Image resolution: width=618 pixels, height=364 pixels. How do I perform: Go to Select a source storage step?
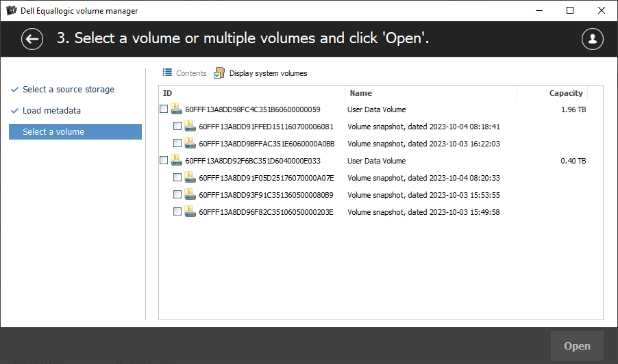(x=69, y=90)
